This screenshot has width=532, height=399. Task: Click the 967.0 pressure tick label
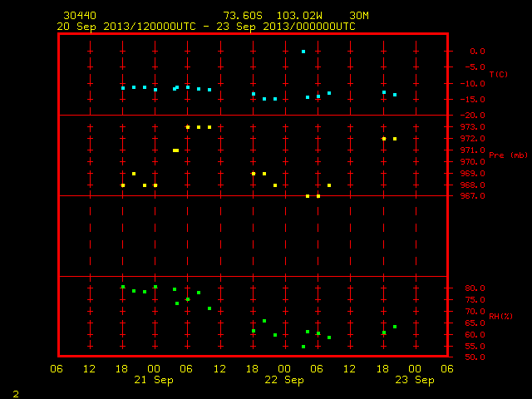tap(472, 196)
